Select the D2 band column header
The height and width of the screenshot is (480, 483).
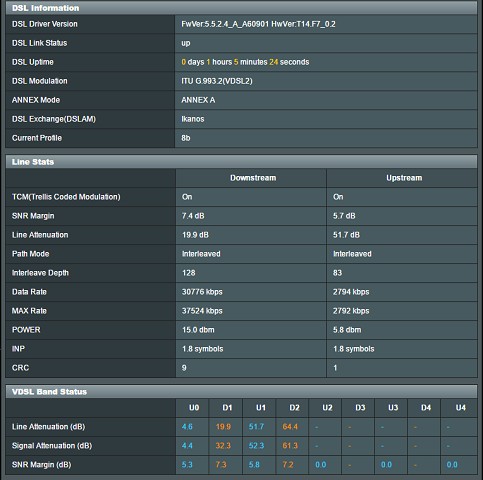[x=294, y=408]
